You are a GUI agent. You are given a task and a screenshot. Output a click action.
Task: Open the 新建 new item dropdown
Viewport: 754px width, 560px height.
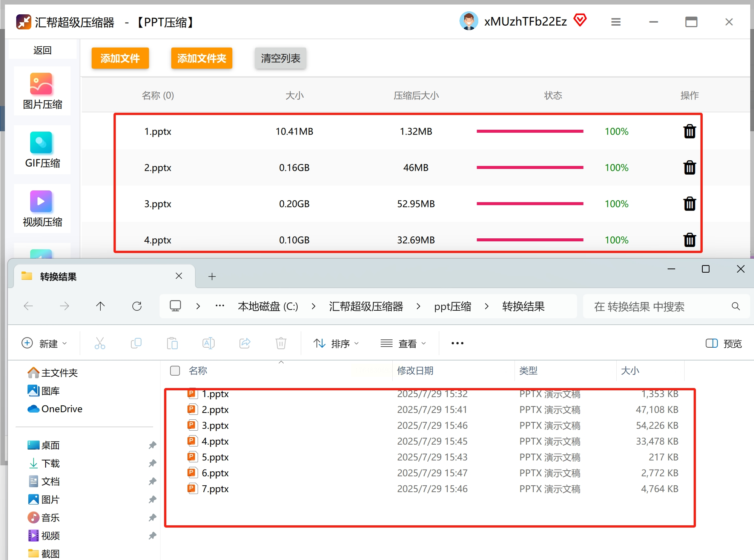(x=44, y=344)
